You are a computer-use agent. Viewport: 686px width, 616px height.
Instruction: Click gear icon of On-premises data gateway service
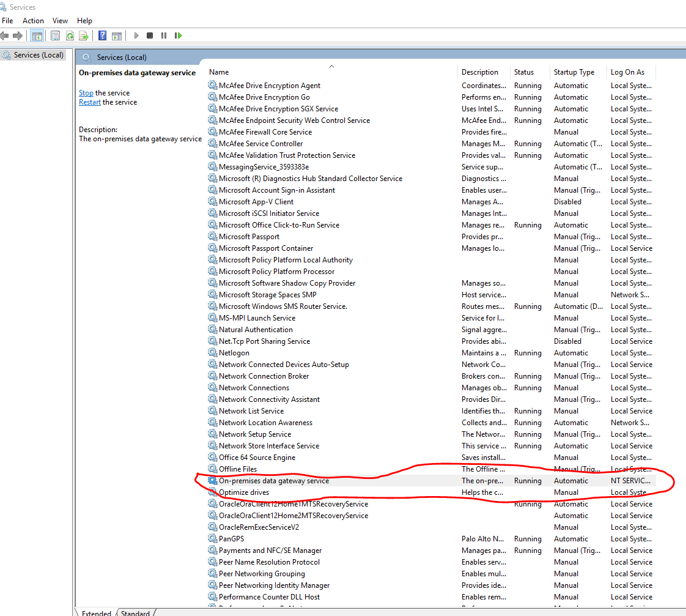(x=213, y=480)
